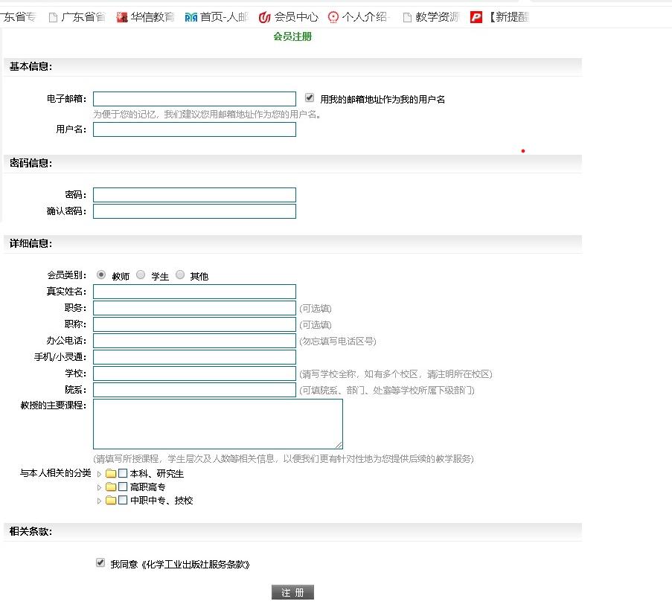This screenshot has height=616, width=672.
Task: Uncheck 用我的邮箱地址作为我的用户名
Action: tap(309, 97)
